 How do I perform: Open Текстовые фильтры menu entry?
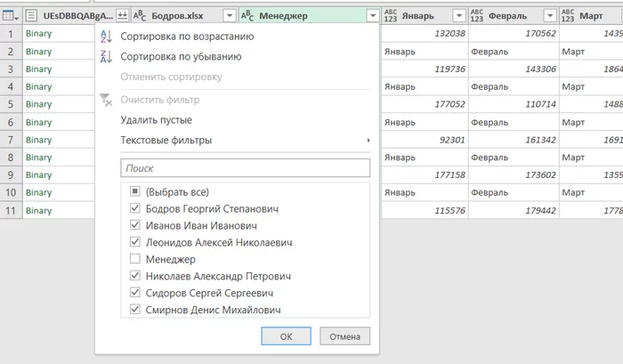(x=166, y=141)
